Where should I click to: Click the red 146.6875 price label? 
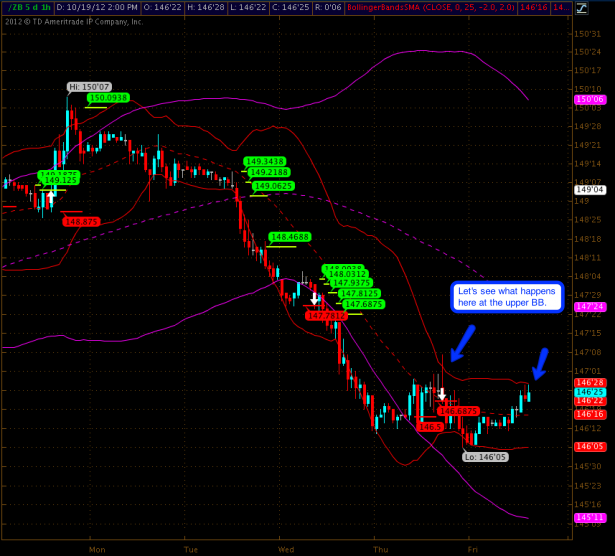point(458,410)
